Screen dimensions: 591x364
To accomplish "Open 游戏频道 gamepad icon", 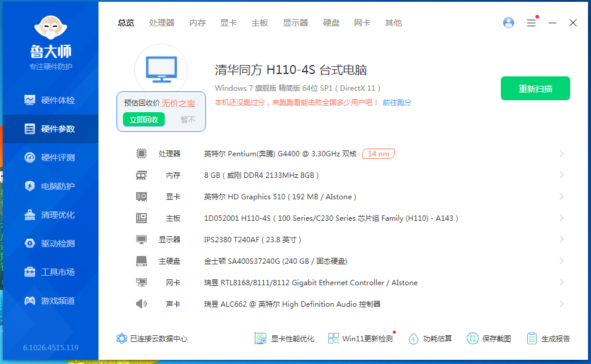I will (30, 301).
